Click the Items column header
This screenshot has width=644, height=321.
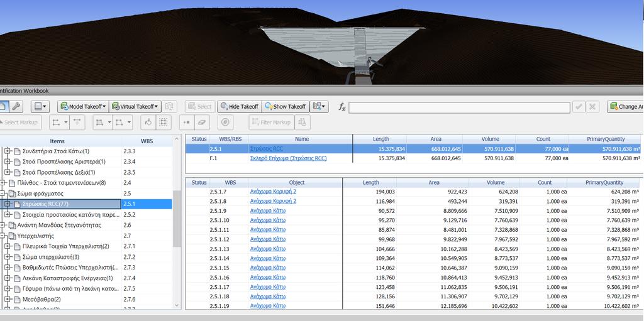pyautogui.click(x=57, y=141)
